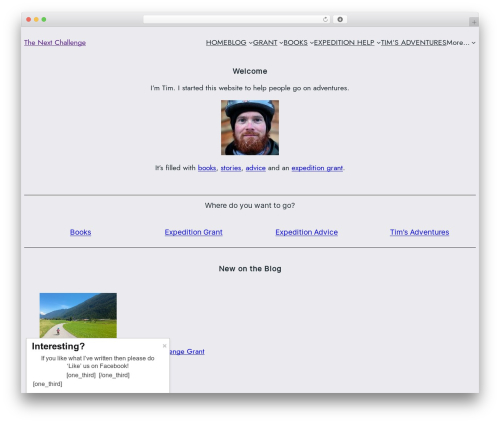Open the blog post link ending 'Grant'

tap(187, 351)
